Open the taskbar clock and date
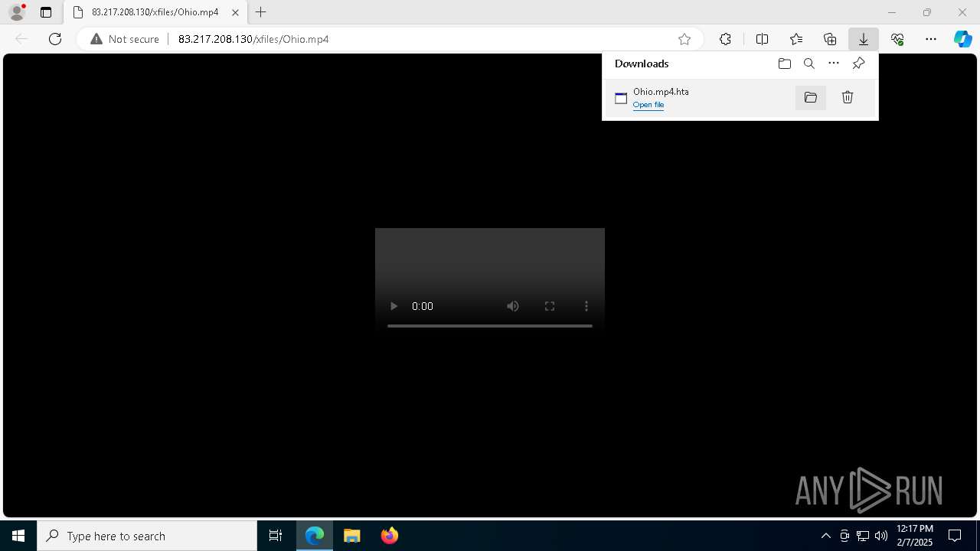The width and height of the screenshot is (980, 551). coord(915,536)
